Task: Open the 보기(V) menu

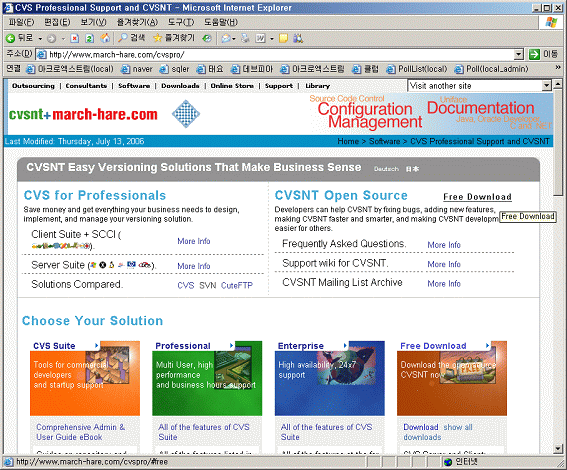Action: click(93, 22)
